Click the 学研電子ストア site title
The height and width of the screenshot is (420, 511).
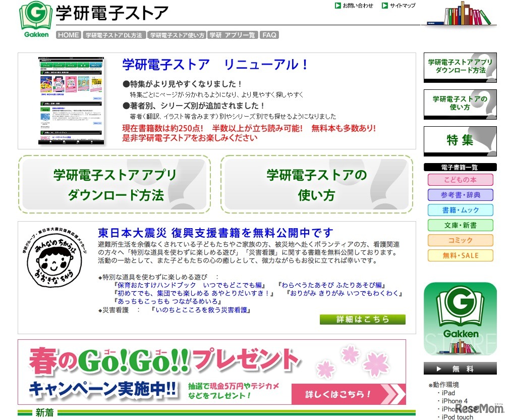coord(112,13)
